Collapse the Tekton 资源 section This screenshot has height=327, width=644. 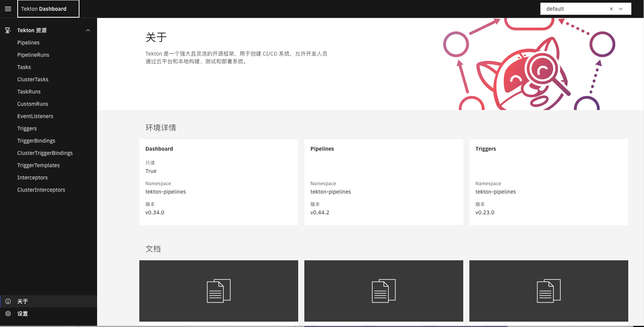(x=88, y=30)
